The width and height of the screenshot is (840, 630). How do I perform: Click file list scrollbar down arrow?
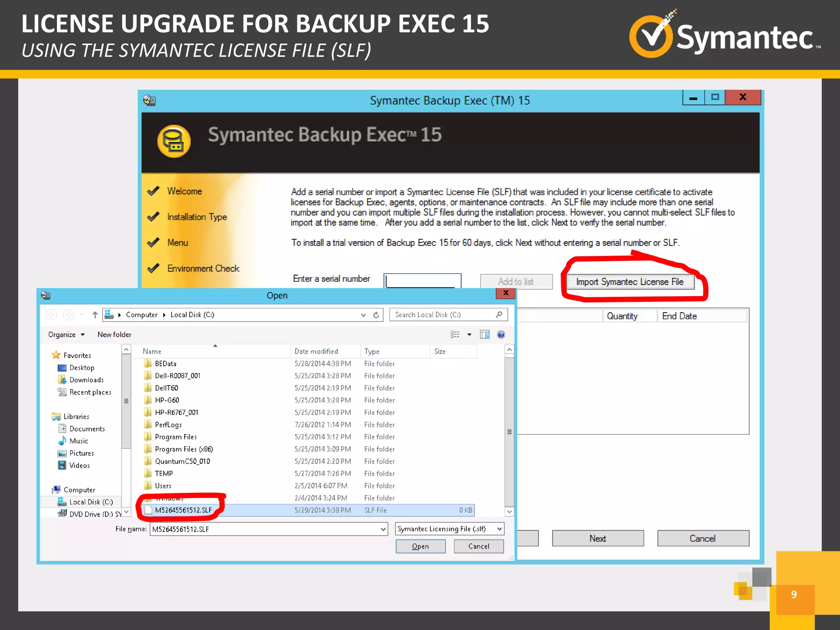[x=509, y=511]
